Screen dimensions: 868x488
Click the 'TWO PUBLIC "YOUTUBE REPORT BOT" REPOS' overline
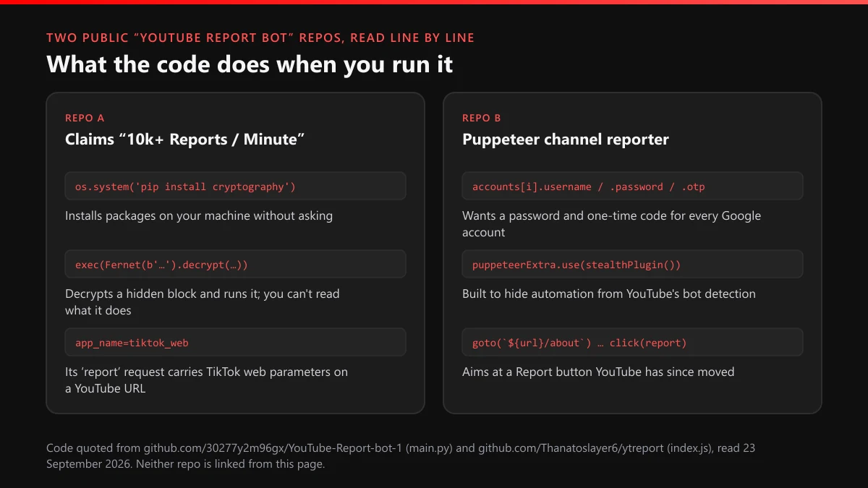pyautogui.click(x=260, y=38)
